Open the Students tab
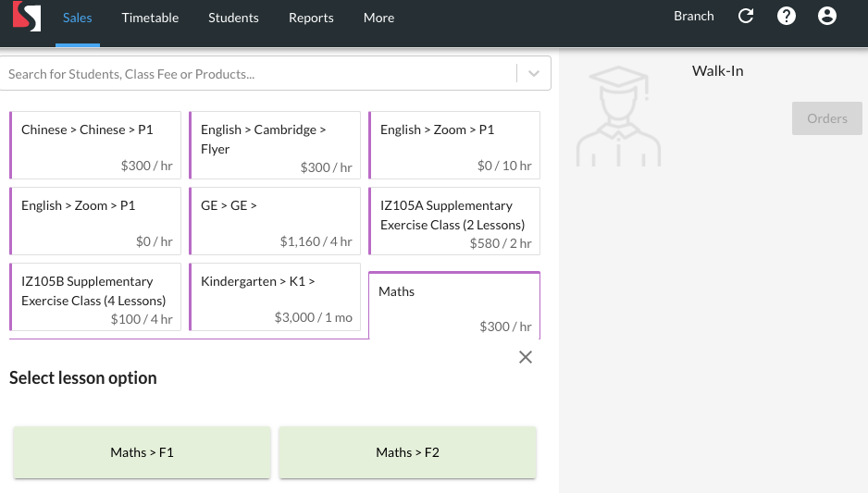Screen dimensions: 868x493 click(x=233, y=18)
